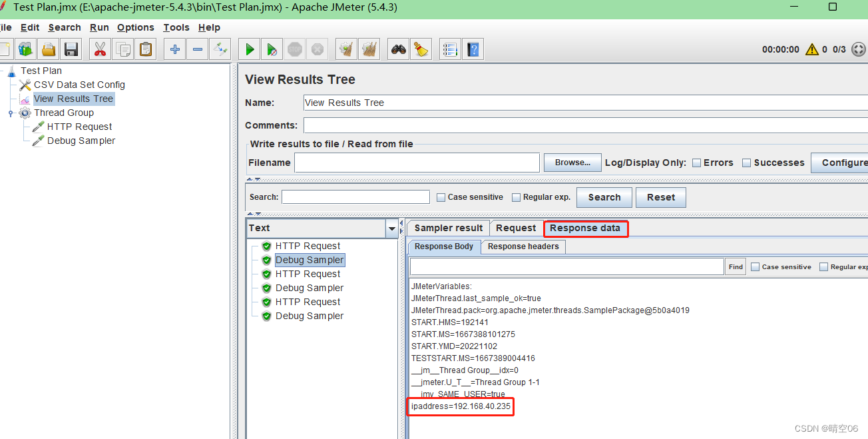Tick the Errors checkbox

pos(696,163)
